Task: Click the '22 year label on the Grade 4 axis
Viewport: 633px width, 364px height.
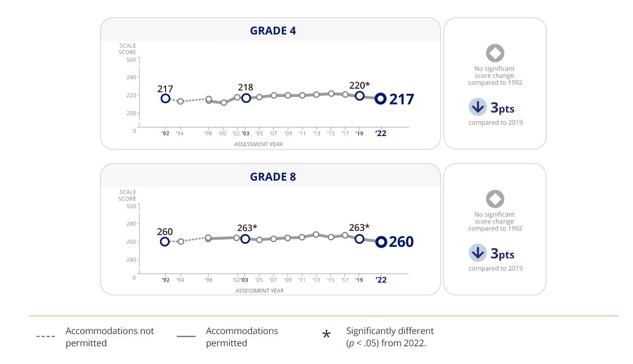Action: 381,134
